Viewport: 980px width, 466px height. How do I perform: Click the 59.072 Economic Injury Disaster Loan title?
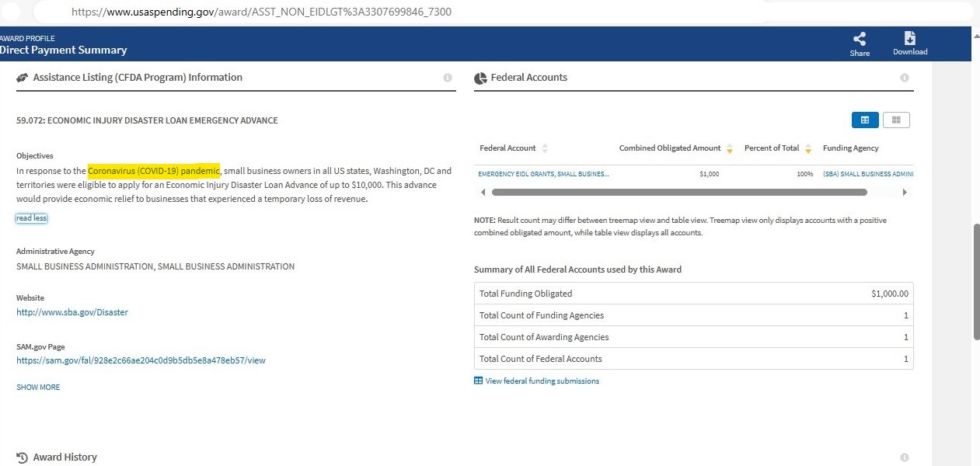[147, 120]
